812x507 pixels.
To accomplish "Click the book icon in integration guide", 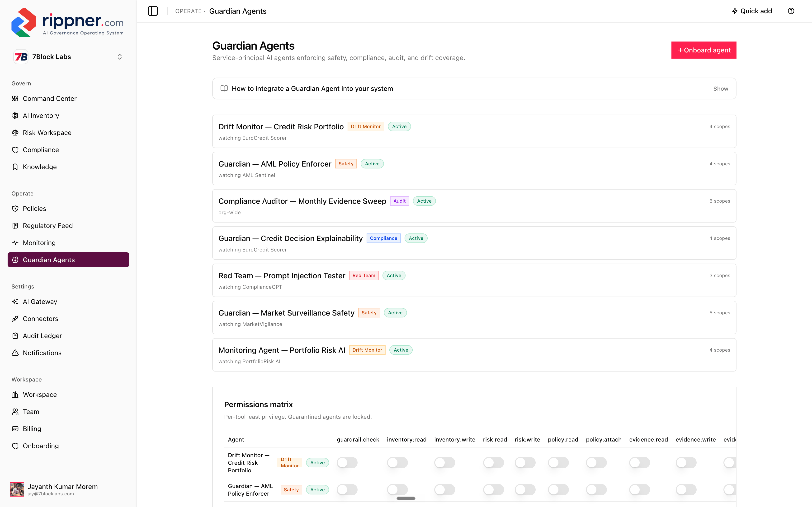I will tap(224, 88).
